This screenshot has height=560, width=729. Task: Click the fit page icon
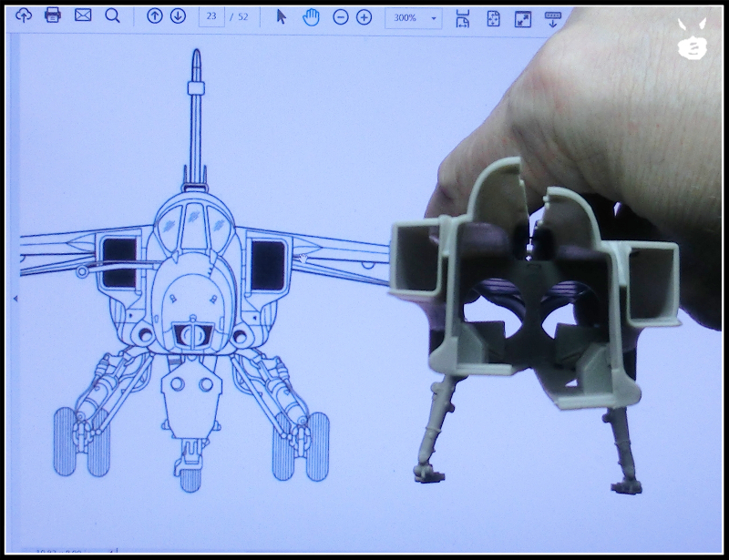coord(493,19)
